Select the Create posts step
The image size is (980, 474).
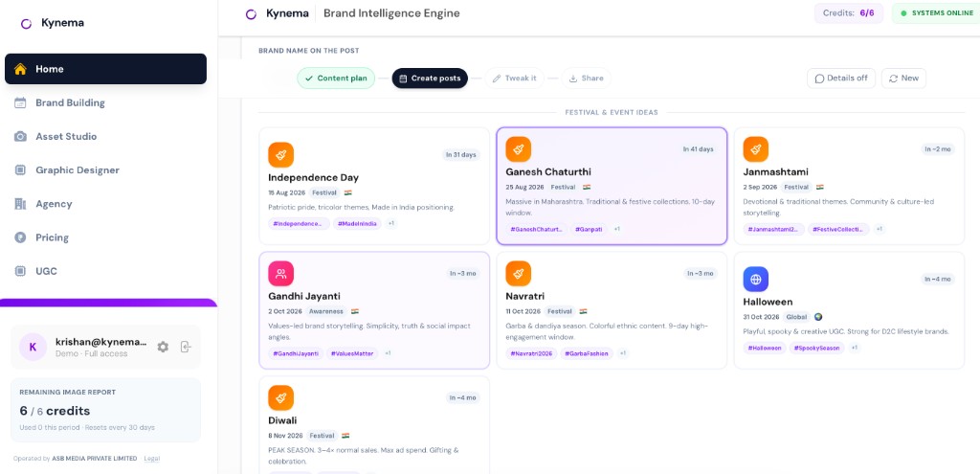[x=430, y=79]
